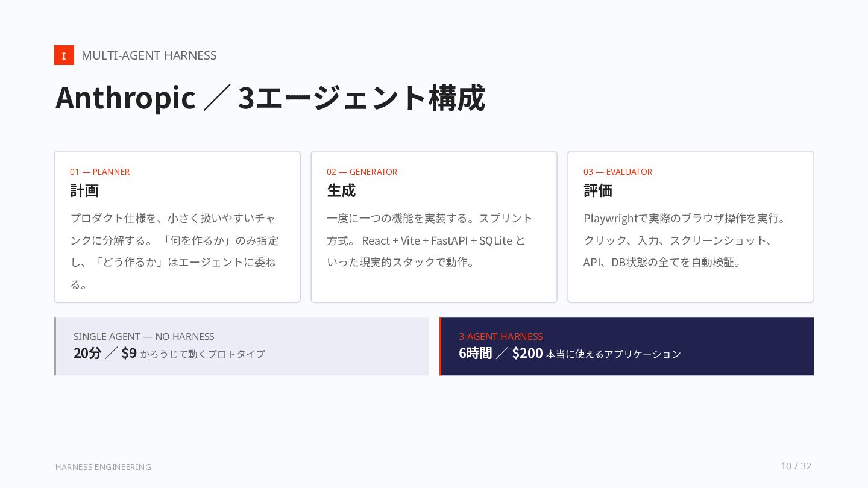868x488 pixels.
Task: Select the 02 — GENERATOR label
Action: [x=362, y=172]
